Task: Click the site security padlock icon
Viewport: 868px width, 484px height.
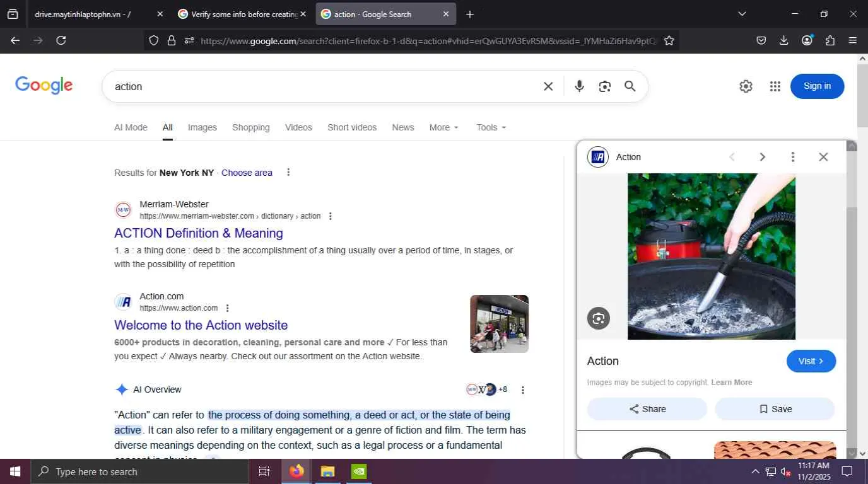Action: coord(171,40)
